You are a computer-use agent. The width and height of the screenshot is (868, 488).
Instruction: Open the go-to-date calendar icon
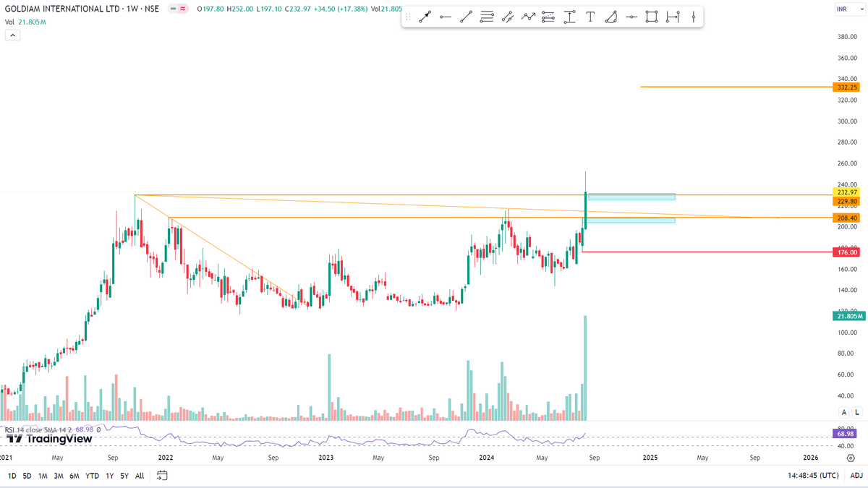(162, 475)
